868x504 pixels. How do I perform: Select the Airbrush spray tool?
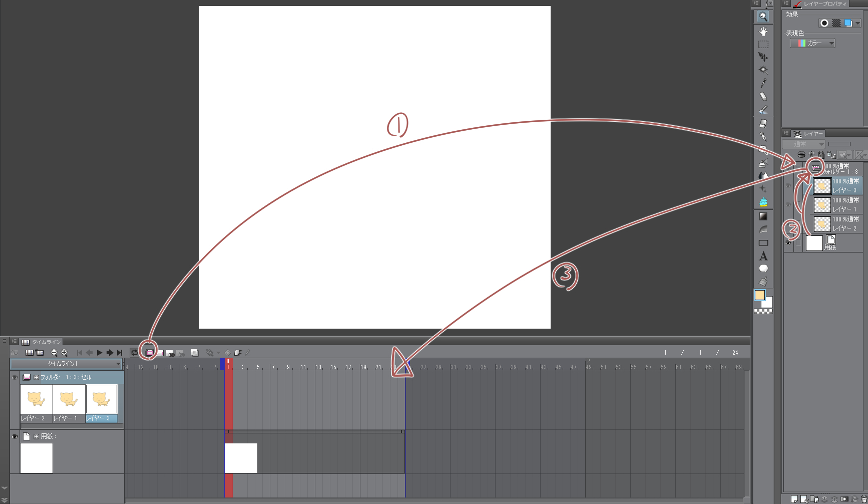pos(763,163)
